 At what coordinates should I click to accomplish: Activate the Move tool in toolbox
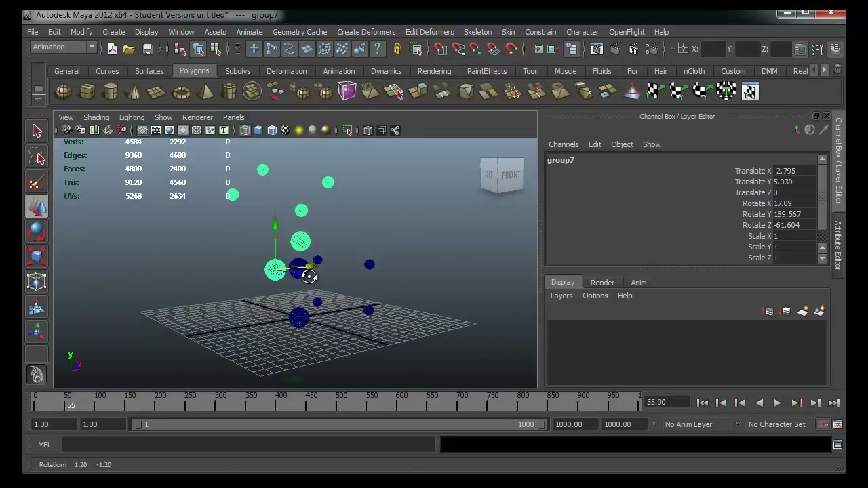click(37, 207)
